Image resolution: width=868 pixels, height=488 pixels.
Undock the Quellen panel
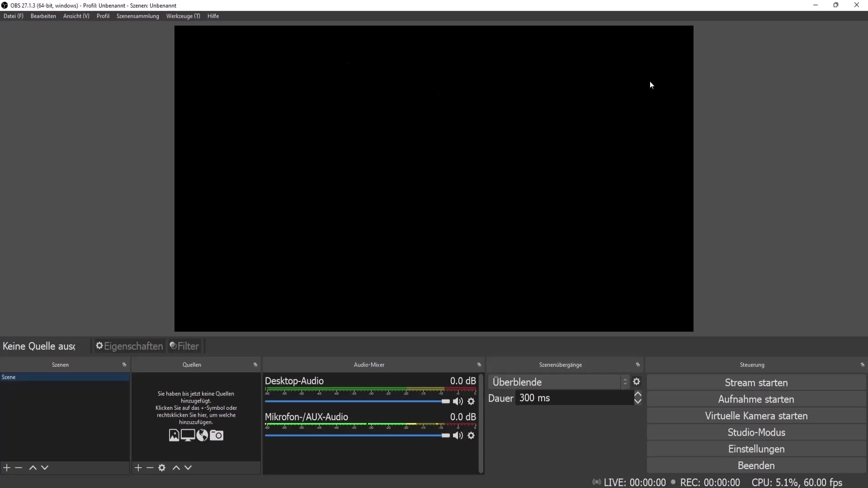click(x=255, y=365)
